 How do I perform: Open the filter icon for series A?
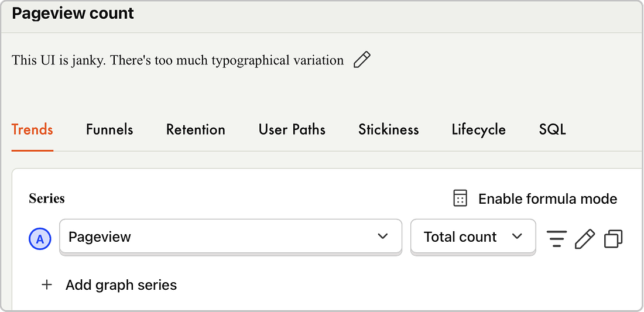[557, 238]
